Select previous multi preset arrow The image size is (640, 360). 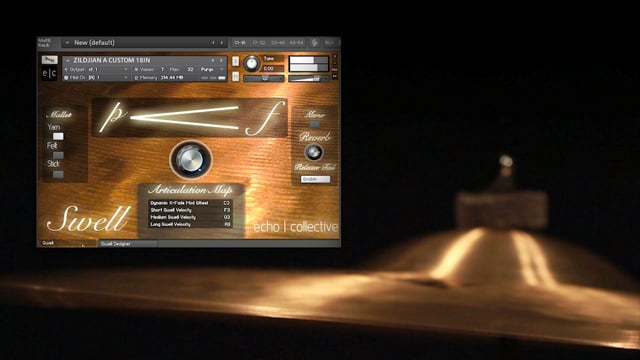[213, 42]
